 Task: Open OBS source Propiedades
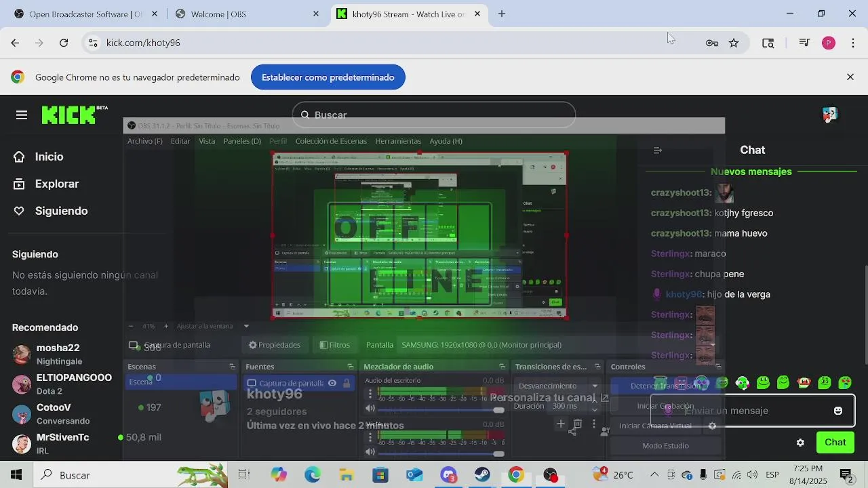click(274, 345)
